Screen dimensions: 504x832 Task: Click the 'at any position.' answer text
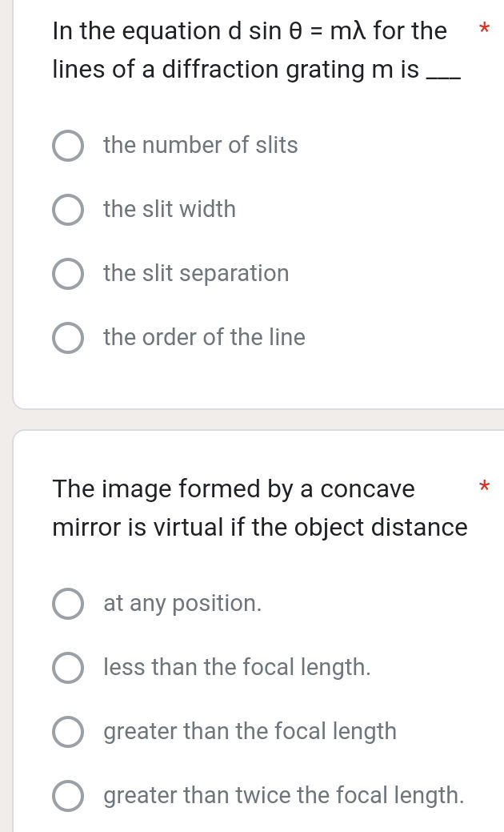(182, 604)
